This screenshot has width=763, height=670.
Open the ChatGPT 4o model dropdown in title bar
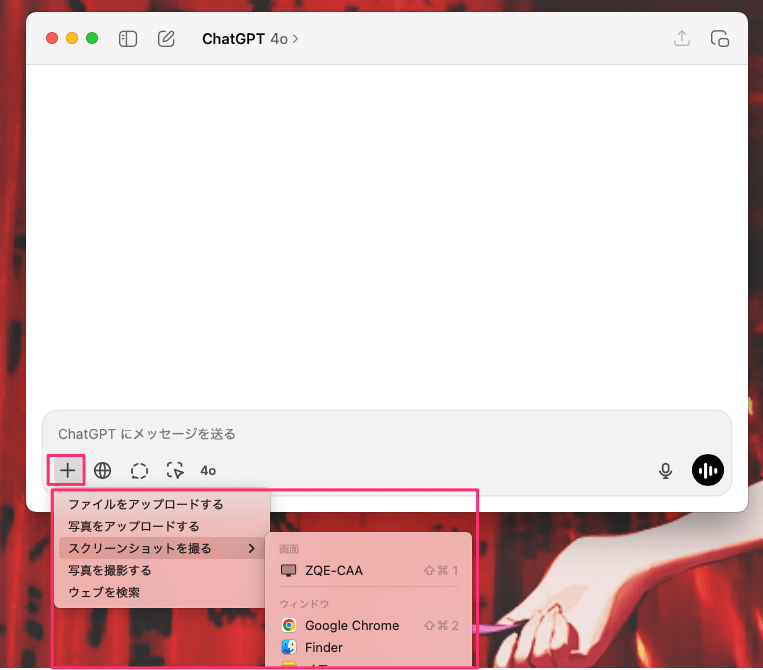pyautogui.click(x=250, y=39)
